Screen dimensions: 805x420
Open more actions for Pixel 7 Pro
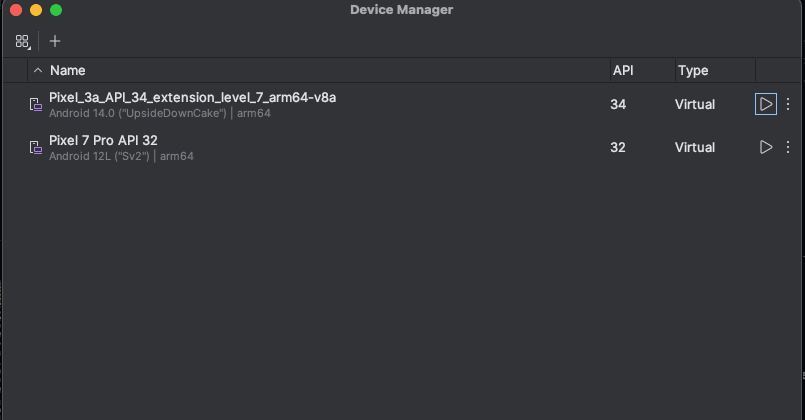(x=788, y=147)
